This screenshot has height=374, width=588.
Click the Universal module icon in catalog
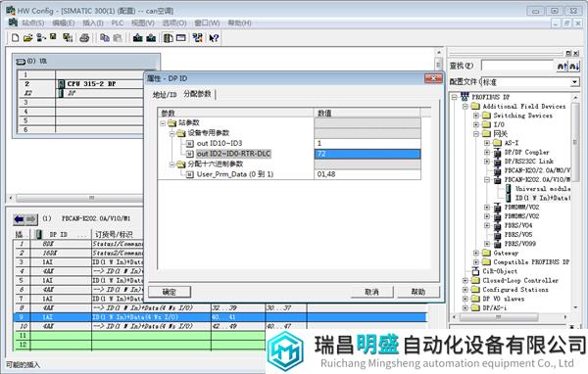(x=508, y=189)
